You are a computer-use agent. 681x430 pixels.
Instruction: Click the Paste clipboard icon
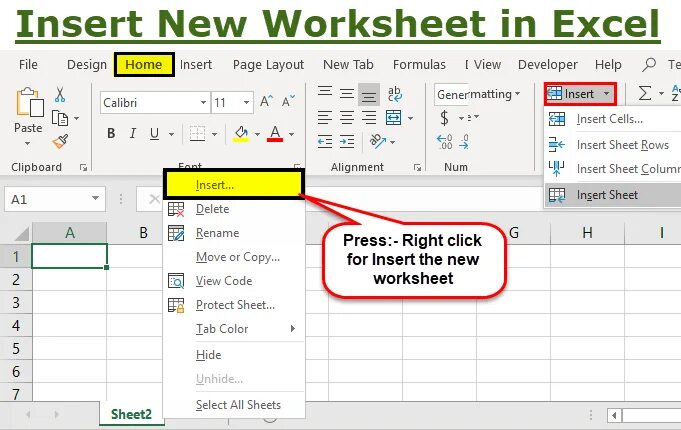pos(30,103)
